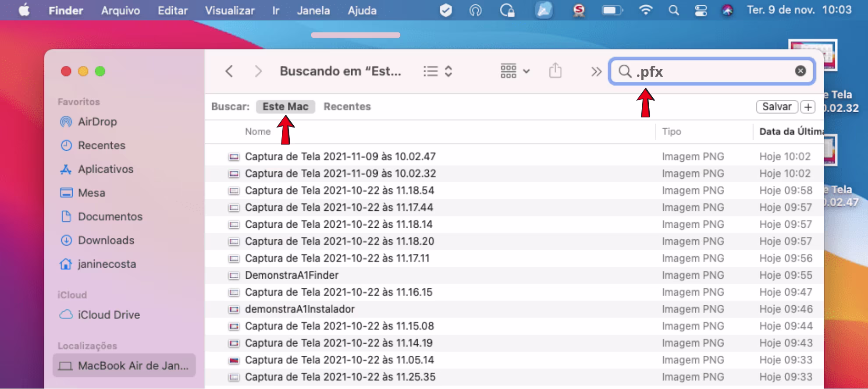Open the Wi-Fi menu bar icon

click(645, 10)
